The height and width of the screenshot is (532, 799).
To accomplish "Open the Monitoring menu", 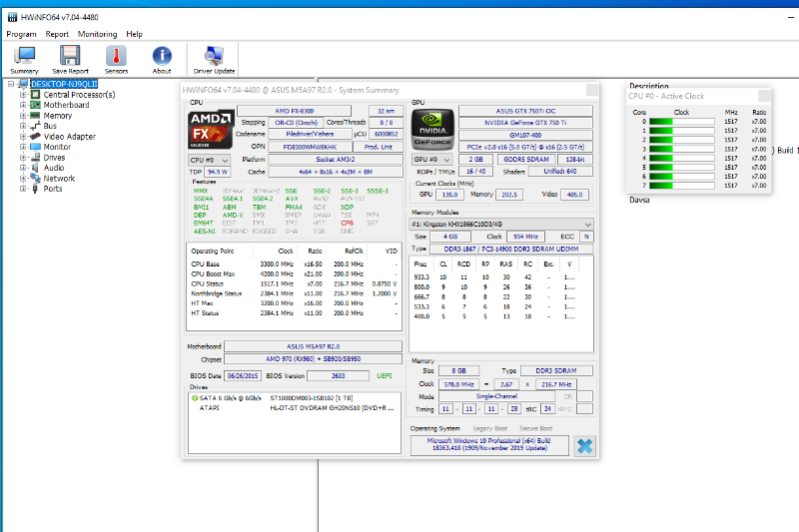I will [x=97, y=34].
